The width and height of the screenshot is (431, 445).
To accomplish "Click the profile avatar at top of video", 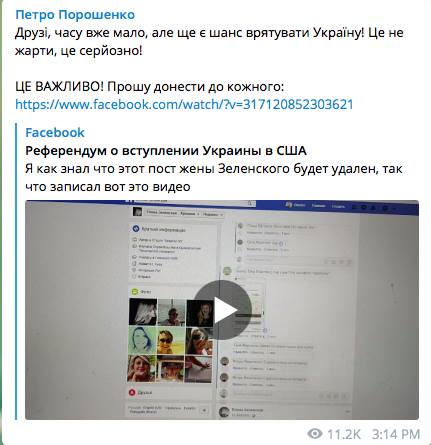I will [137, 211].
